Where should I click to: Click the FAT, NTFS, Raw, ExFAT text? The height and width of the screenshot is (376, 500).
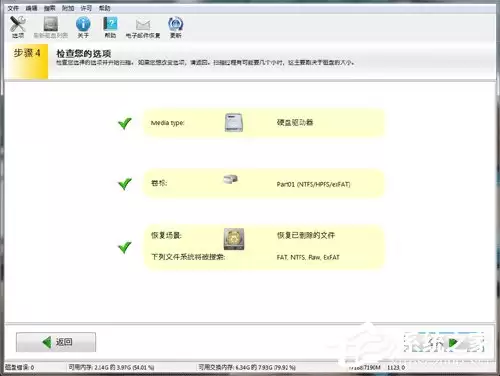tap(308, 257)
